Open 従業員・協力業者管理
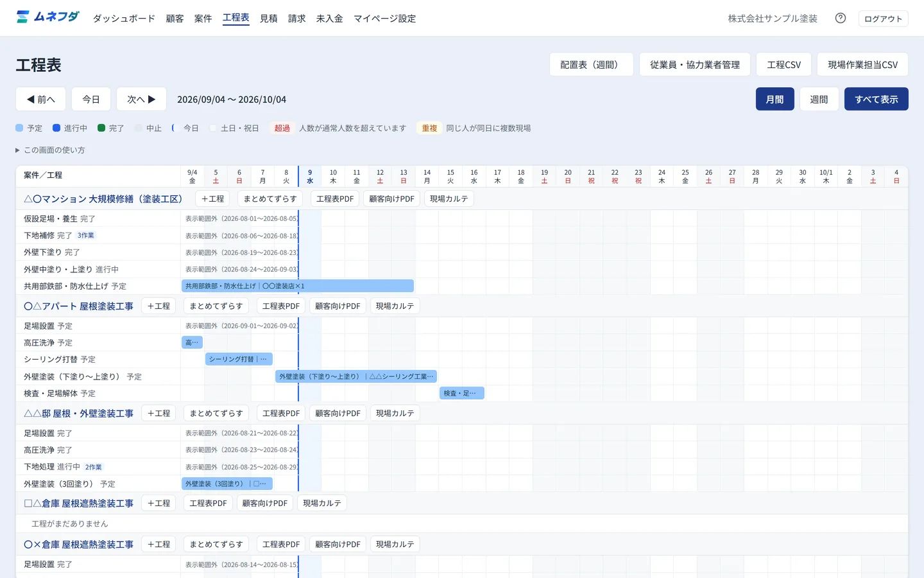Image resolution: width=924 pixels, height=578 pixels. coord(694,64)
